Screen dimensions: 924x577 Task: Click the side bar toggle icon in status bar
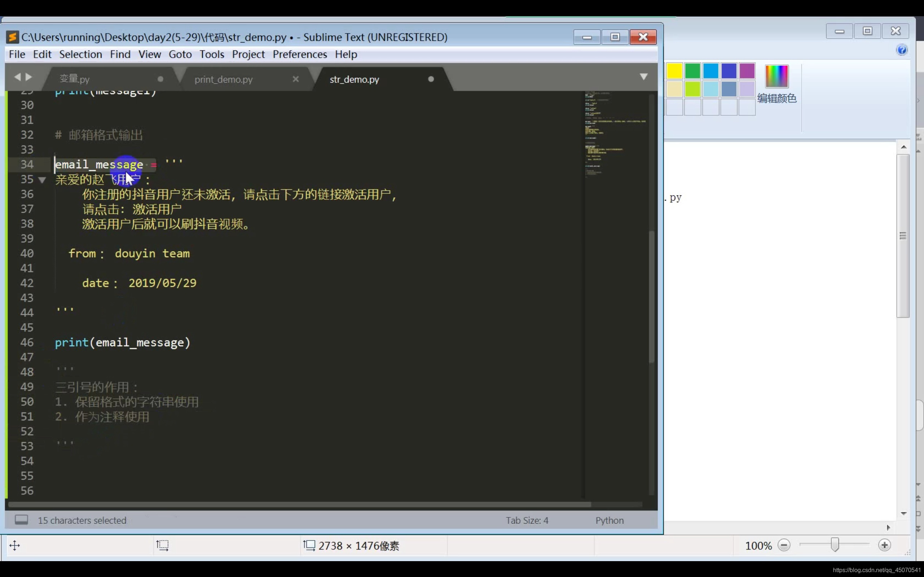21,520
